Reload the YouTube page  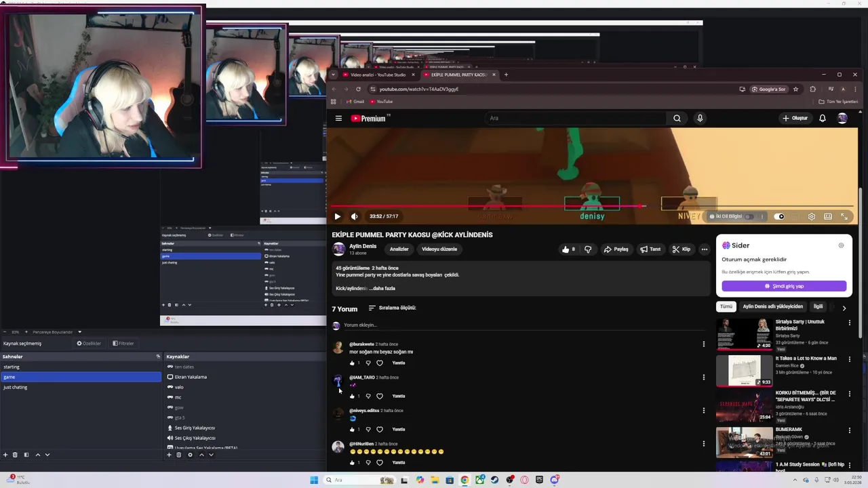pyautogui.click(x=358, y=89)
